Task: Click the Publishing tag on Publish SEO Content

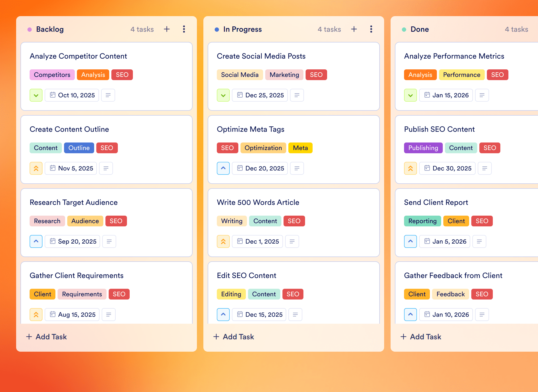Action: pos(423,148)
